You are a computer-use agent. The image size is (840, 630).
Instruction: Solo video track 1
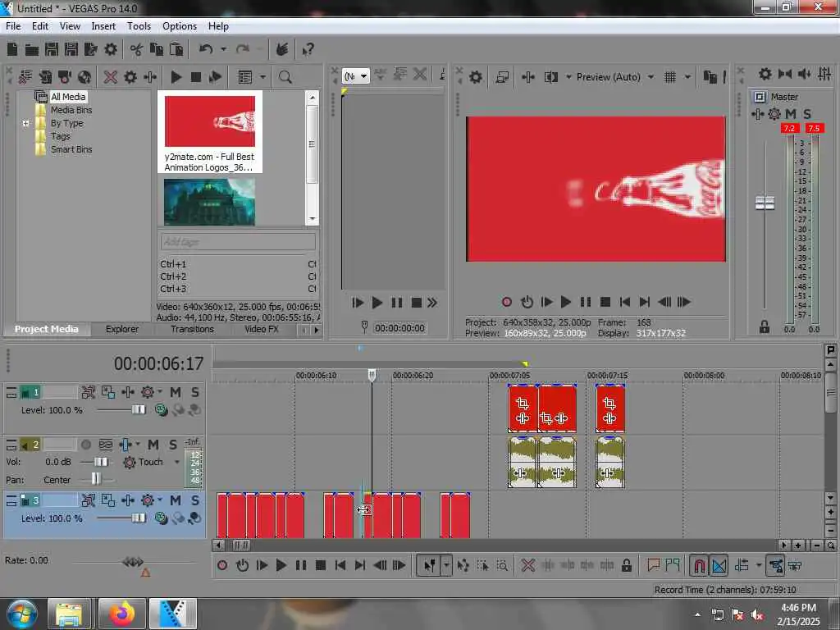[195, 393]
